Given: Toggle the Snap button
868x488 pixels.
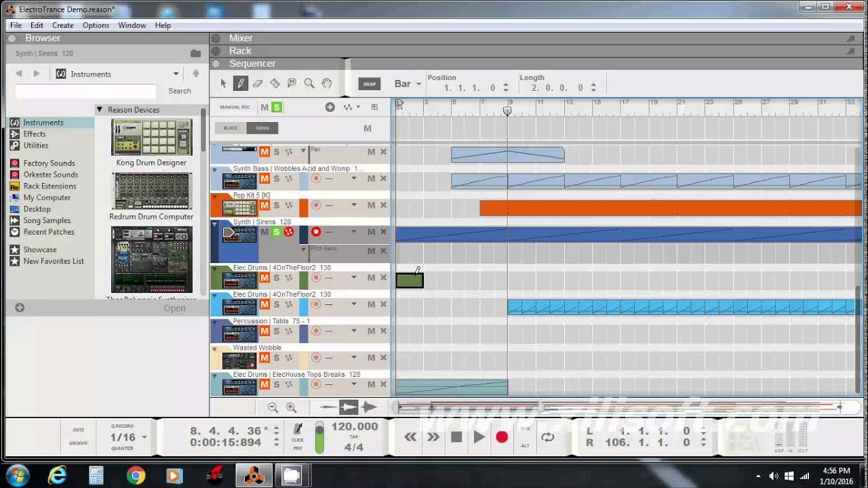Looking at the screenshot, I should (x=370, y=84).
